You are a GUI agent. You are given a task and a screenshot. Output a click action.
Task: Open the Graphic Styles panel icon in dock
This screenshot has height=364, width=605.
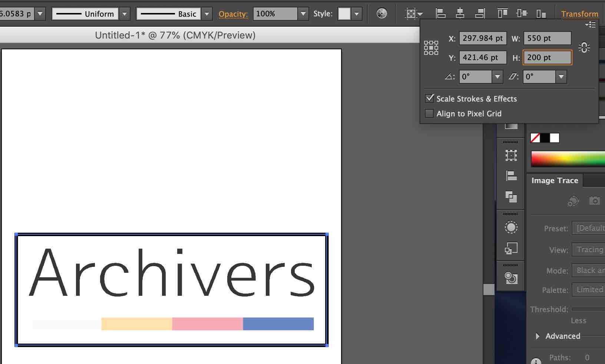511,248
